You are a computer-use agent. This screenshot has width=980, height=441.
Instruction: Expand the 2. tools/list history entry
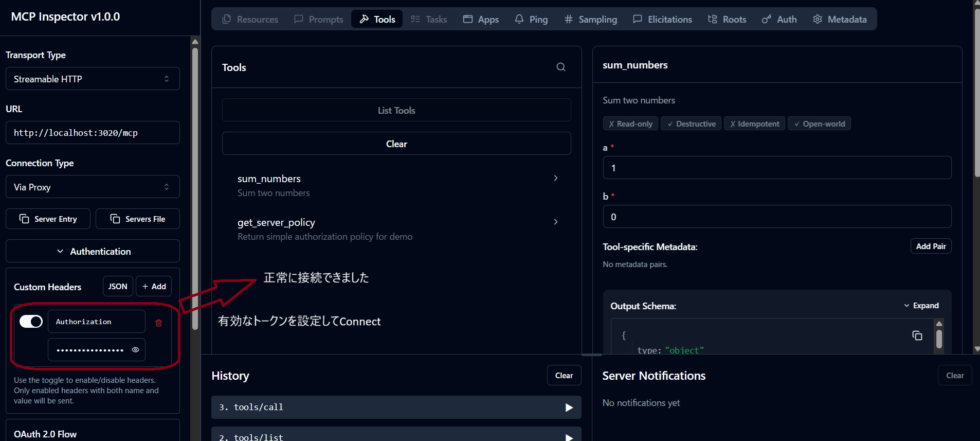click(x=396, y=434)
